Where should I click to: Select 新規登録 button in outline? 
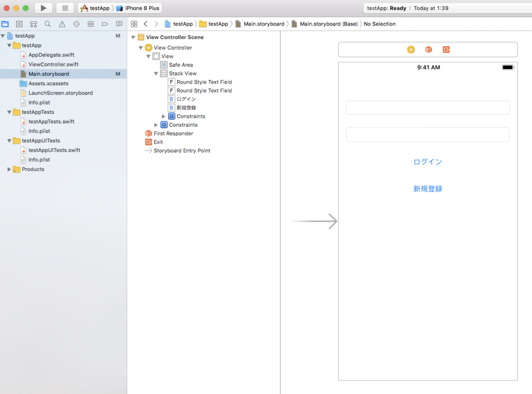click(187, 108)
